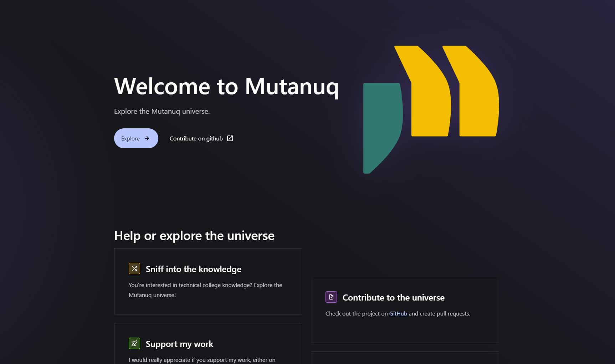The image size is (615, 364).
Task: Click the Help or explore the universe heading
Action: (194, 236)
